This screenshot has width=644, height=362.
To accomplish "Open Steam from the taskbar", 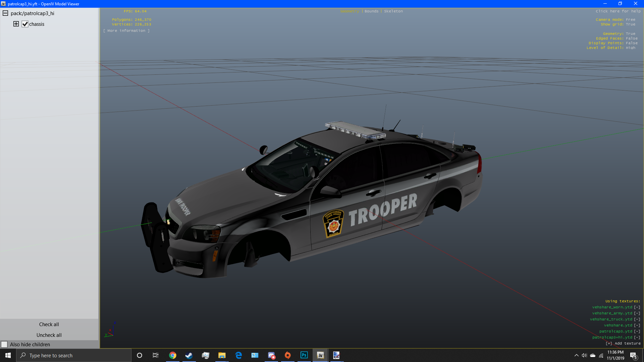I will [189, 355].
